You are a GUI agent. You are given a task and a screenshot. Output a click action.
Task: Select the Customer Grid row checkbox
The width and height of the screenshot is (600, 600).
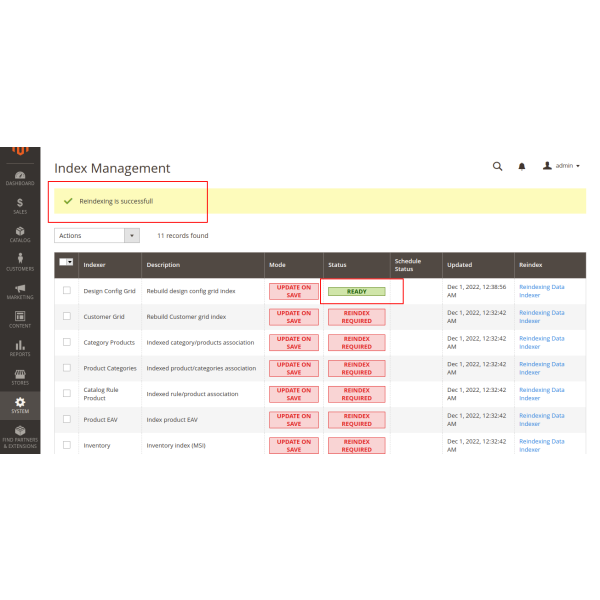coord(67,316)
